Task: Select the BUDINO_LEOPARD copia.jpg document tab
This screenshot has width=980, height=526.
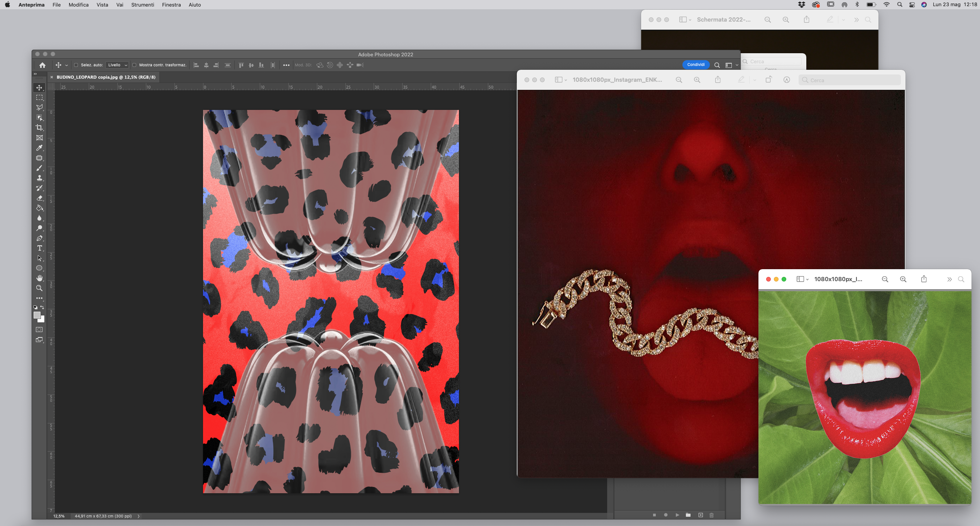Action: click(x=106, y=77)
